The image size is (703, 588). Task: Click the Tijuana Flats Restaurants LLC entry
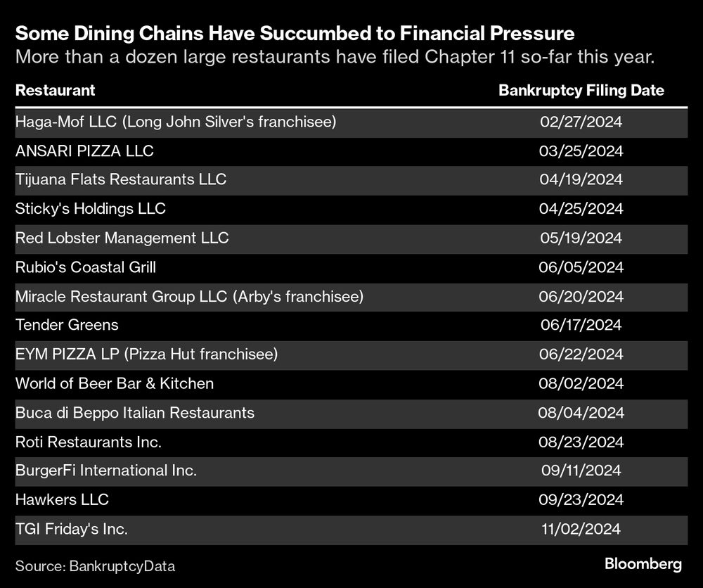[120, 179]
